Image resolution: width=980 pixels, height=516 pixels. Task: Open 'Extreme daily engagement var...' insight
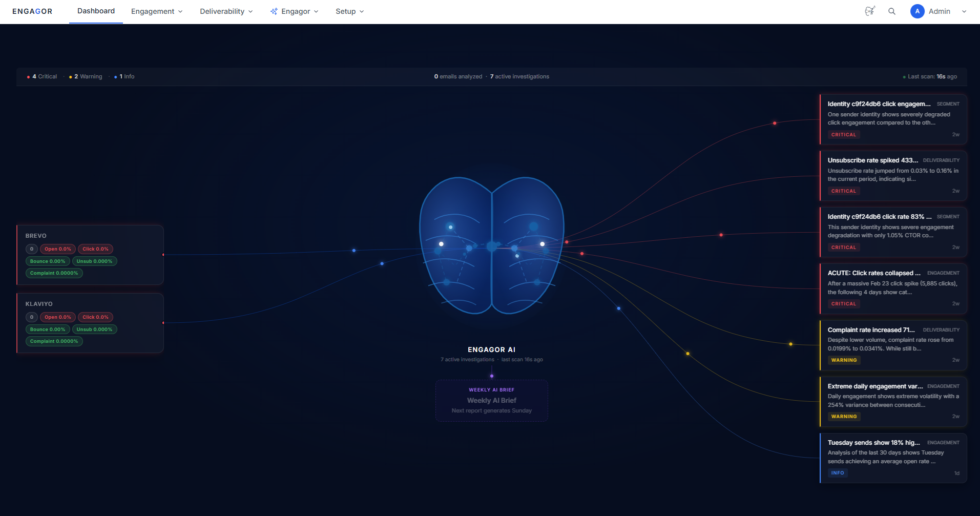click(893, 401)
